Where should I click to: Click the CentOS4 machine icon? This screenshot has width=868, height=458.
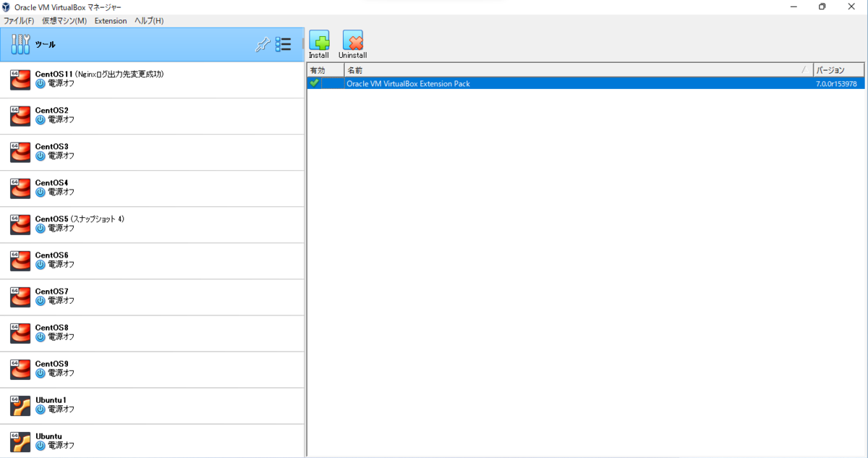click(20, 188)
